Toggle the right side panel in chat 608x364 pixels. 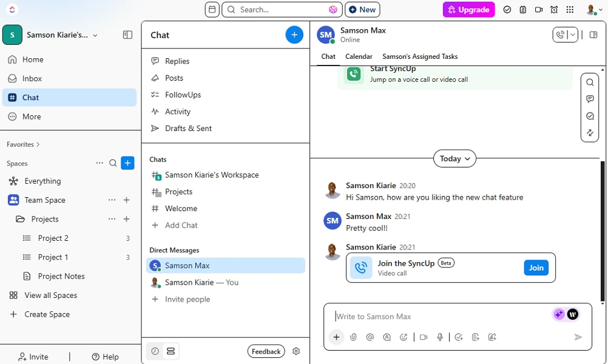point(593,35)
